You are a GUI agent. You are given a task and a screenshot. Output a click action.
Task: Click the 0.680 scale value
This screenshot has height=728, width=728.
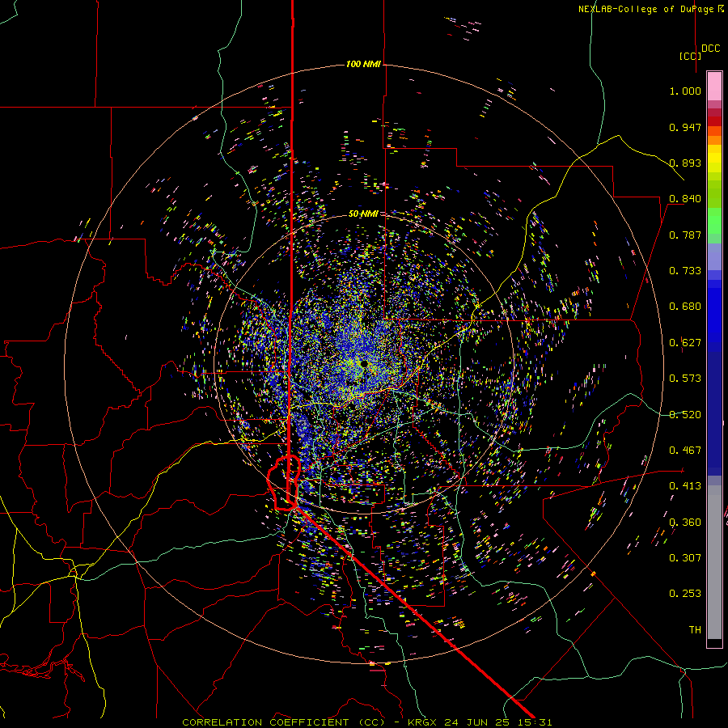click(685, 307)
